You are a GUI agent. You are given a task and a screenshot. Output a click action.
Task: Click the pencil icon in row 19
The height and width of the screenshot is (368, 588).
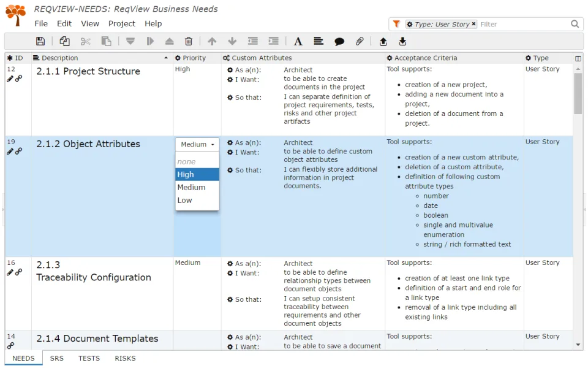pos(10,151)
